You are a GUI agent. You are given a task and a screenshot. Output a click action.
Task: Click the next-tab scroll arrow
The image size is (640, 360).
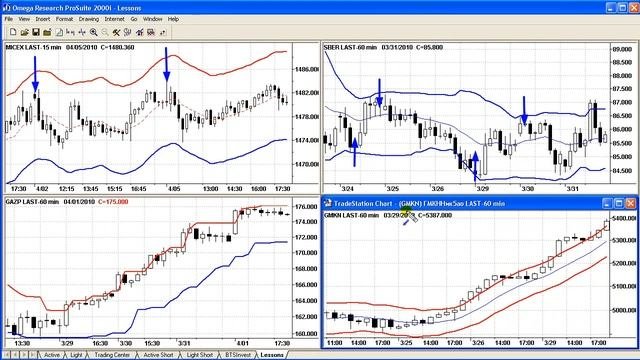pyautogui.click(x=24, y=355)
